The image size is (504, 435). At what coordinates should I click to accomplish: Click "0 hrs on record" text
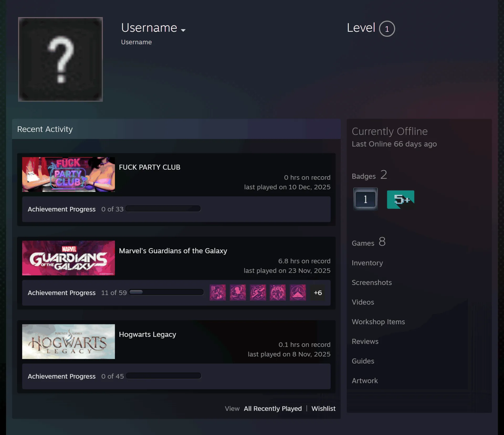click(307, 178)
